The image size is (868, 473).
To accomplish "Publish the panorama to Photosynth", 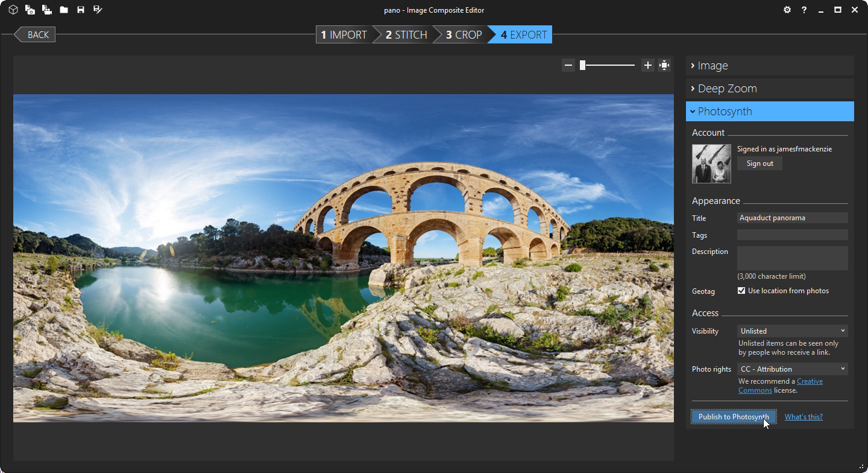I will pos(733,416).
